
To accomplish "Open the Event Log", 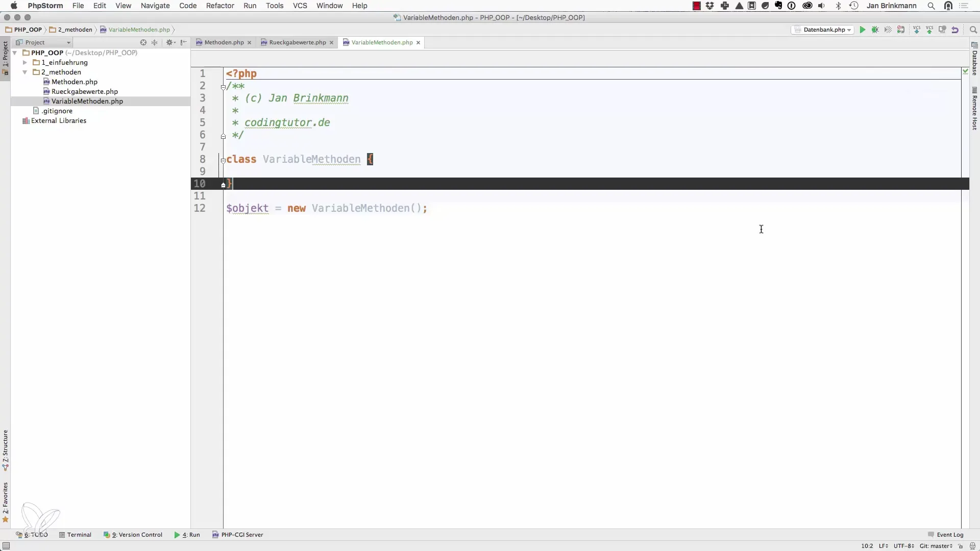I will (x=945, y=535).
